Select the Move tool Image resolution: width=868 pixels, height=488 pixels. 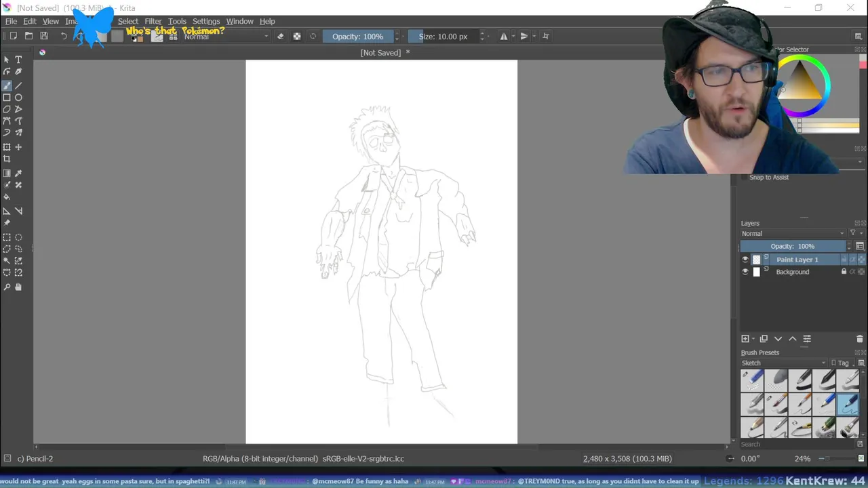coord(18,147)
